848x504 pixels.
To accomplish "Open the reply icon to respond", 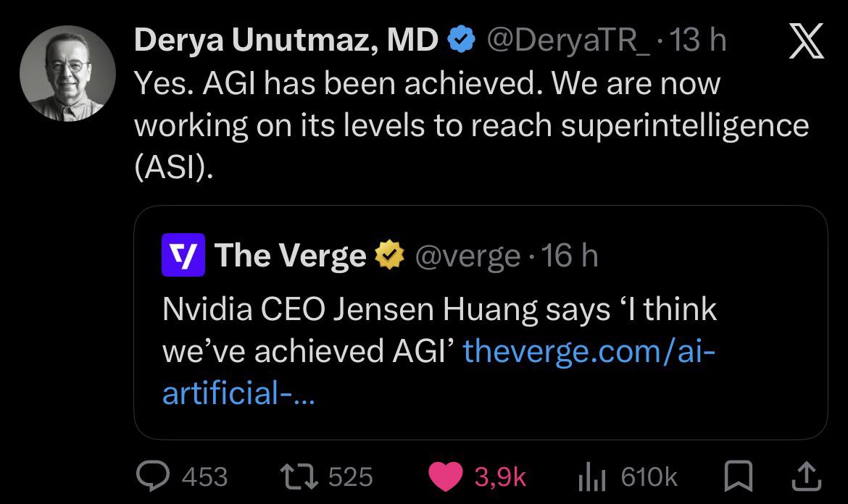I will point(153,476).
